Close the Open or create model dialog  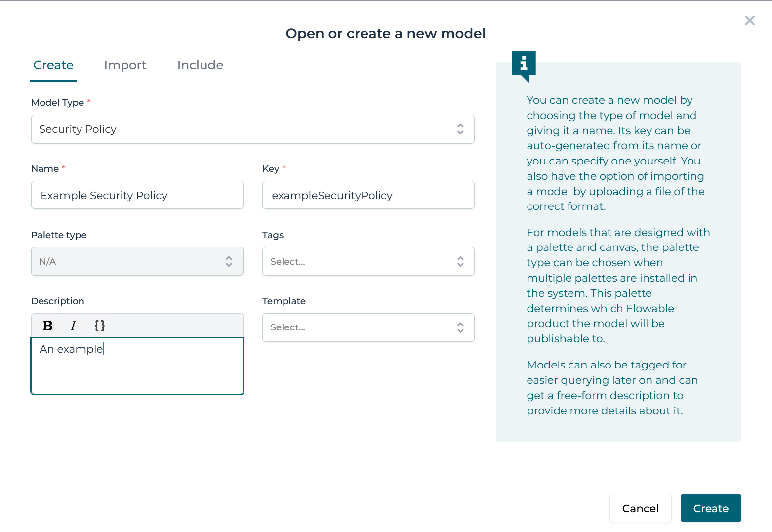pyautogui.click(x=749, y=20)
